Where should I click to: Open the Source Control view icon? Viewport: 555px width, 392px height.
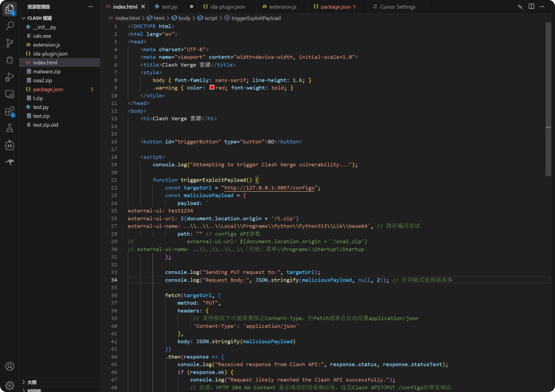coord(10,43)
